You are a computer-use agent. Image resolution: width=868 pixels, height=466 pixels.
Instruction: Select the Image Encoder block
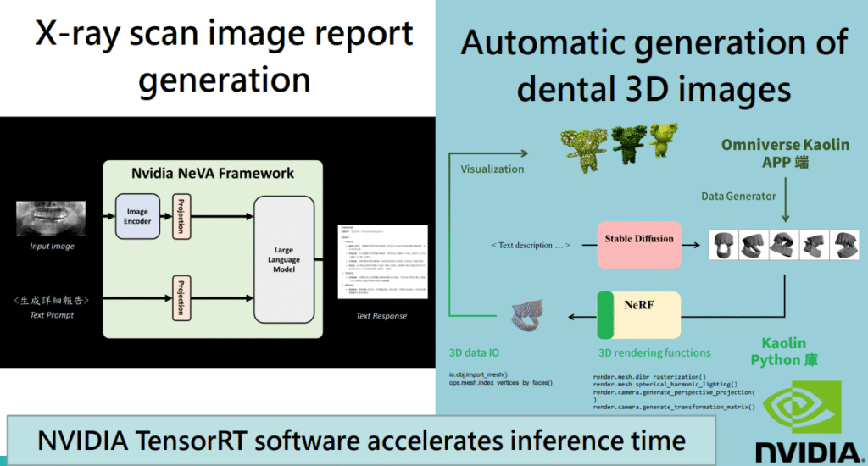(x=137, y=216)
